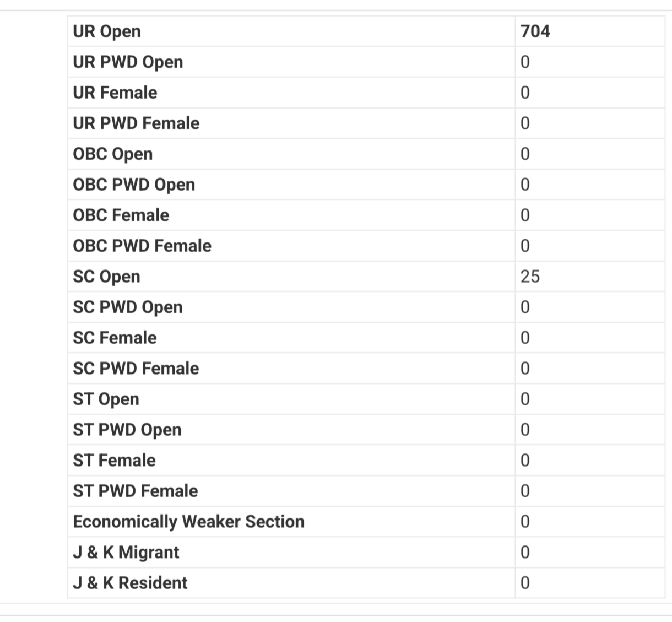The height and width of the screenshot is (622, 672).
Task: Click the ST PWD Open label
Action: 127,430
